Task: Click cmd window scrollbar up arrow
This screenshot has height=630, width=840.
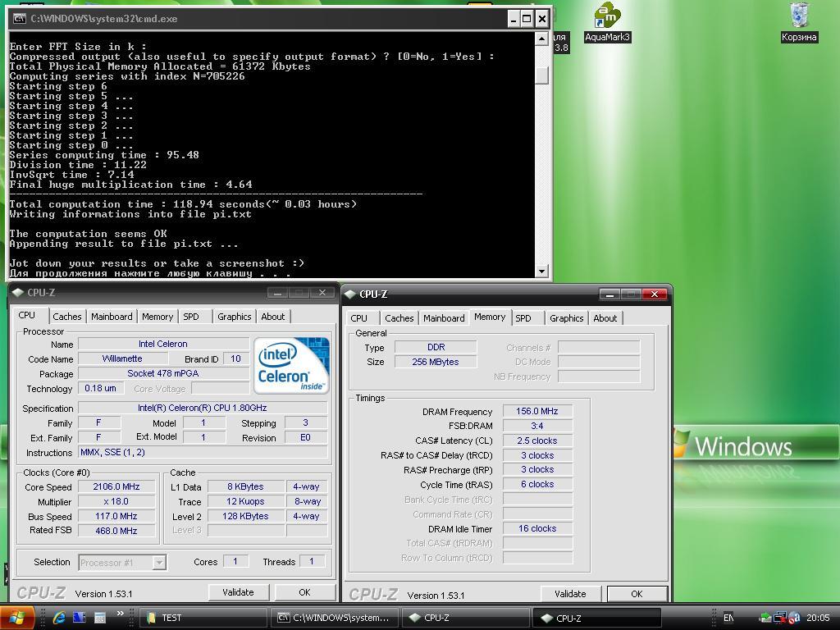Action: click(x=541, y=39)
